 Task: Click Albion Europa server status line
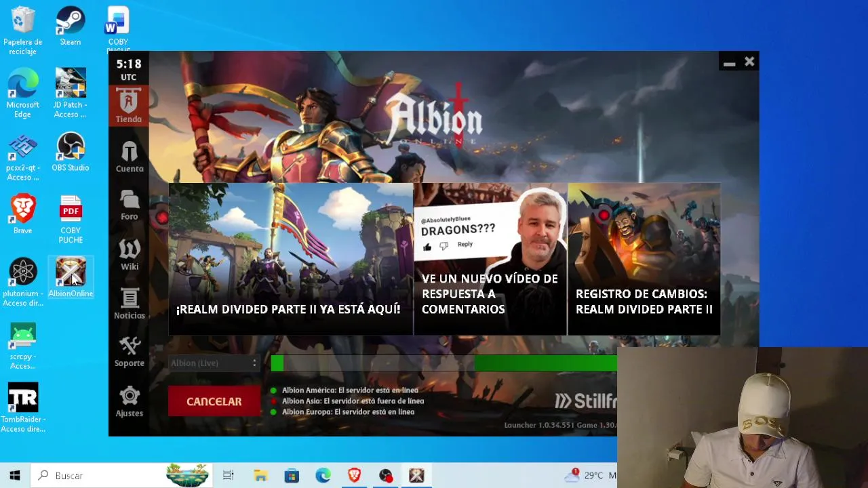tap(342, 412)
